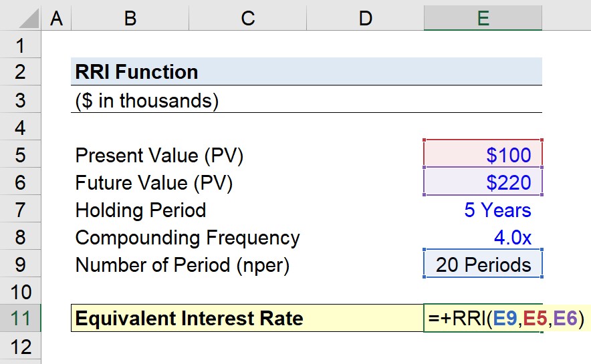Screen dimensions: 591x364
Task: Select the Equivalent Interest Rate label
Action: (x=189, y=319)
